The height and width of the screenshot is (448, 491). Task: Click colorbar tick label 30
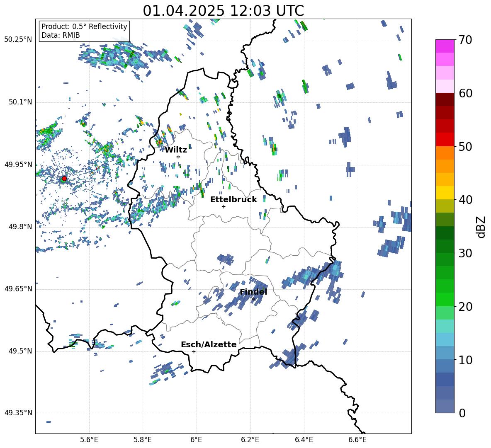[465, 253]
